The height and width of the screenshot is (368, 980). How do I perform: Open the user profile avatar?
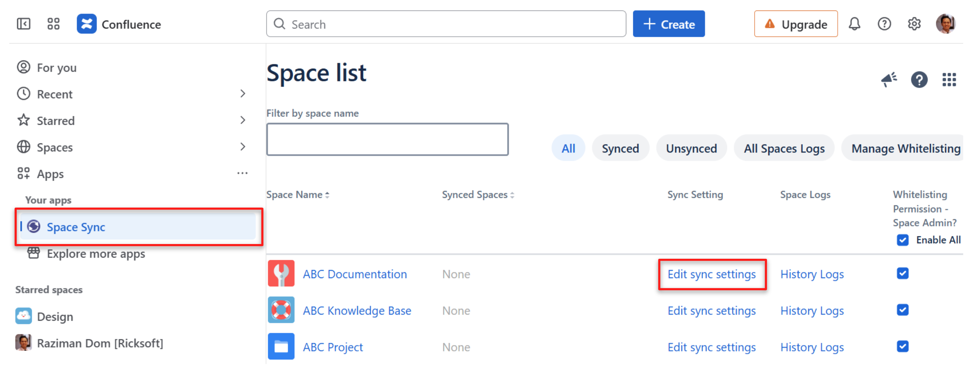click(x=945, y=24)
